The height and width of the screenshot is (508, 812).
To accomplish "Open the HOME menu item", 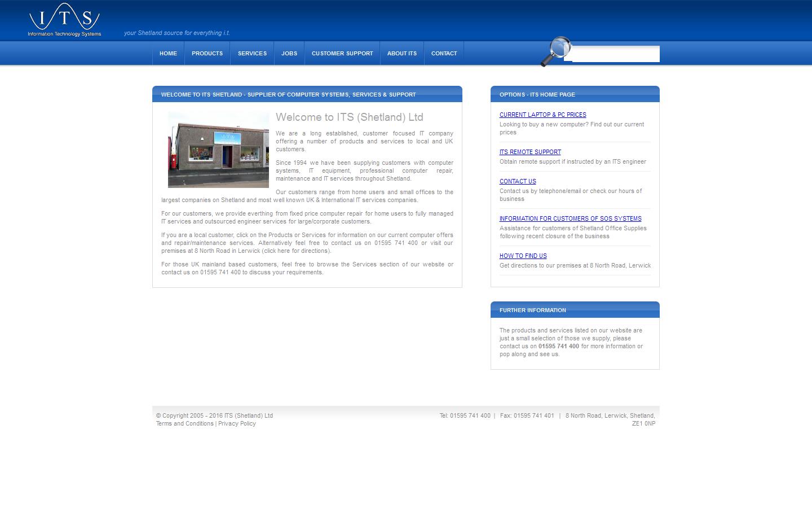I will pyautogui.click(x=167, y=53).
